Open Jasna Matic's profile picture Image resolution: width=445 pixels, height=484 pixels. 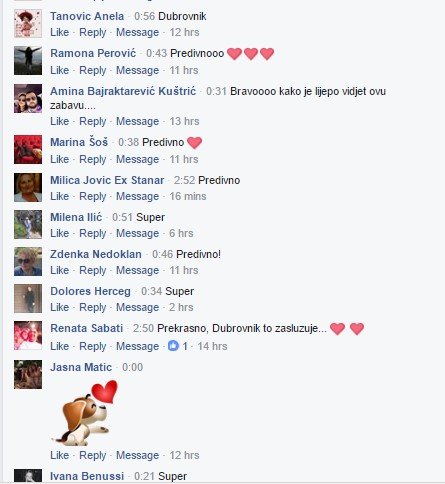click(x=28, y=374)
